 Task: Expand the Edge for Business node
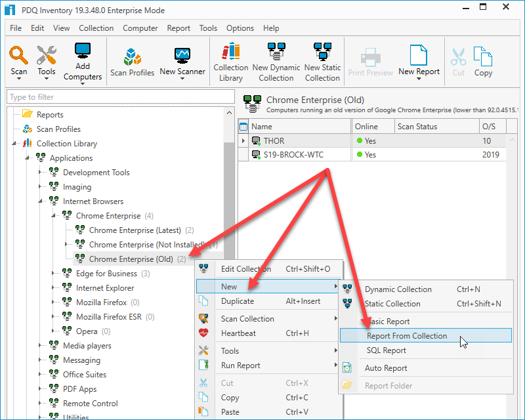tap(53, 273)
